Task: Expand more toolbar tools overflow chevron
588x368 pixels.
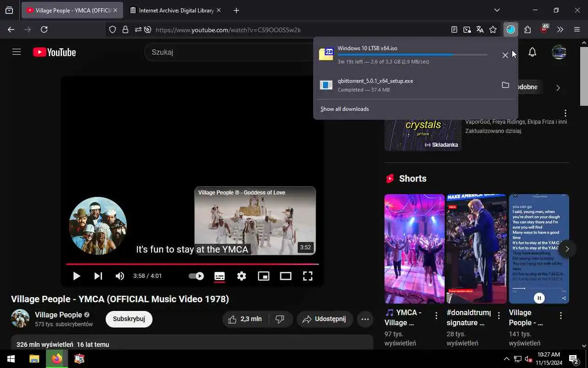Action: [560, 29]
